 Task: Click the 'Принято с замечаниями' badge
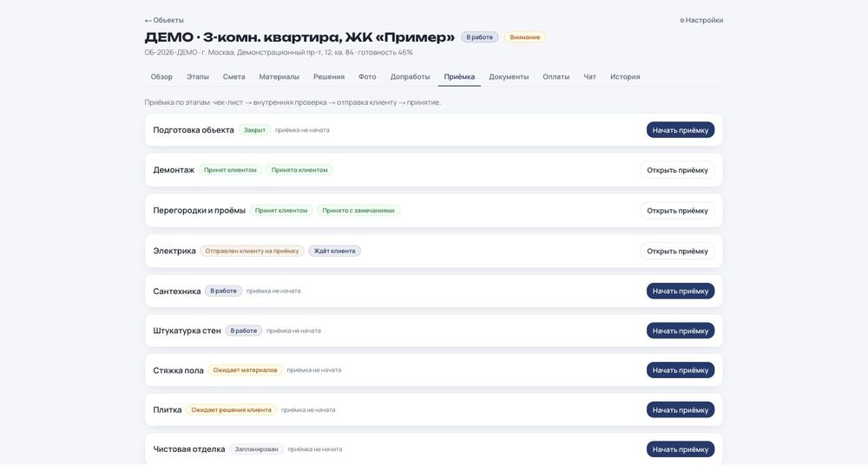[x=358, y=210]
